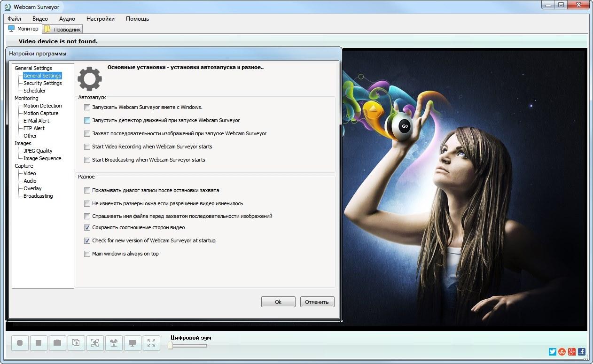Open JPEG Quality settings
The width and height of the screenshot is (593, 364).
tap(38, 151)
